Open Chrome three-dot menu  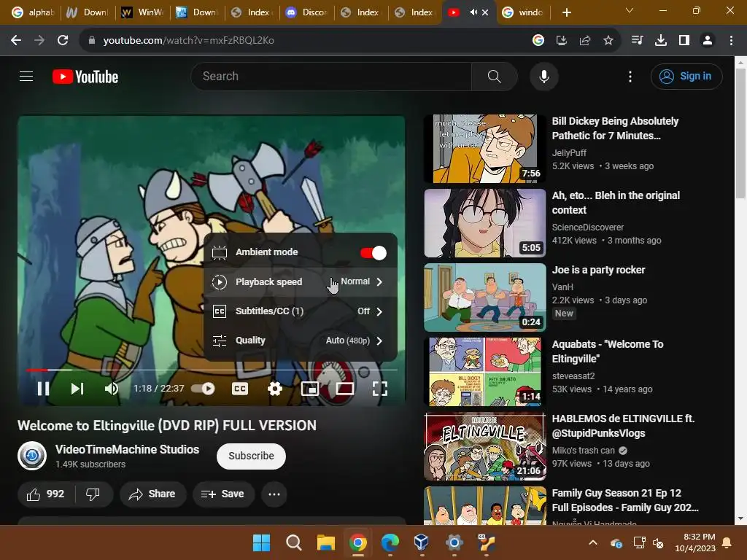(x=731, y=41)
